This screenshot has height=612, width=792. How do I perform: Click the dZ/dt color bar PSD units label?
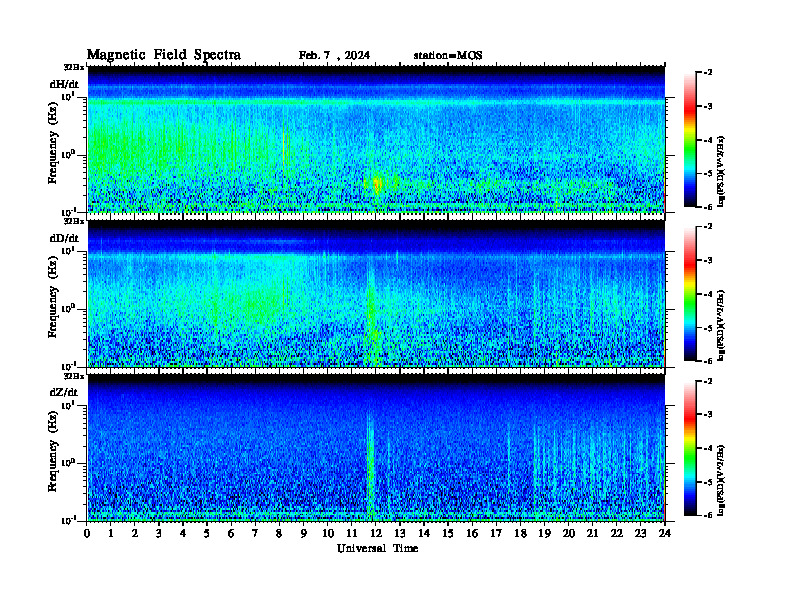pos(721,480)
